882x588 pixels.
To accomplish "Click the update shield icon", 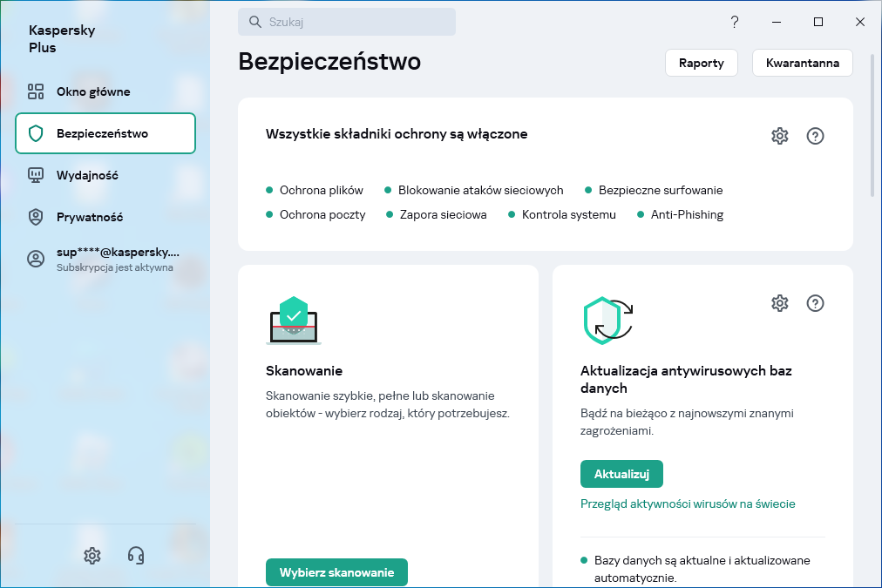I will [x=607, y=321].
